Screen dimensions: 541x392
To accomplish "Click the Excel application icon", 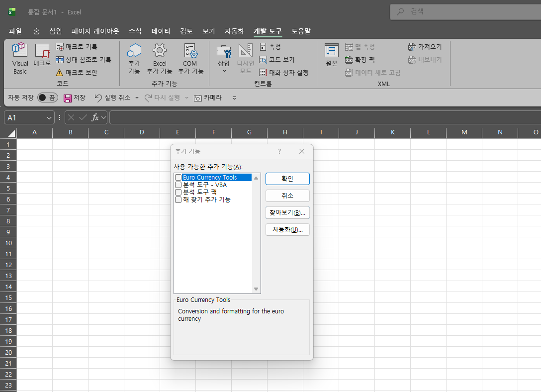I will click(12, 12).
